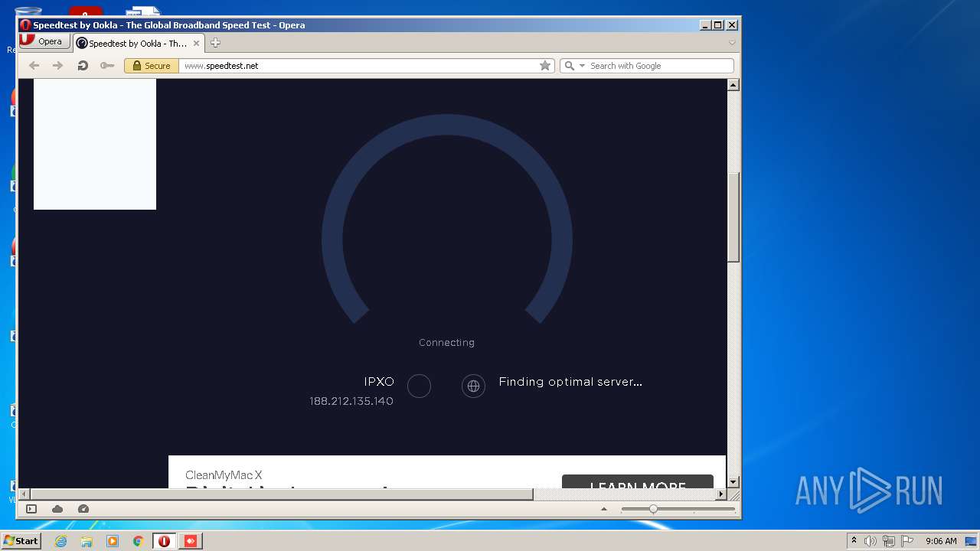Click the IP address 188.212.135.140
This screenshot has height=551, width=980.
tap(351, 401)
